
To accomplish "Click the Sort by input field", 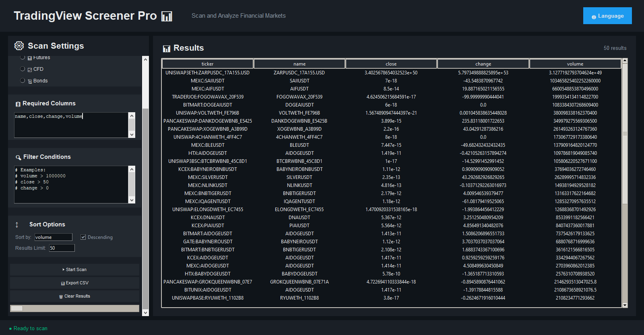I will 54,237.
